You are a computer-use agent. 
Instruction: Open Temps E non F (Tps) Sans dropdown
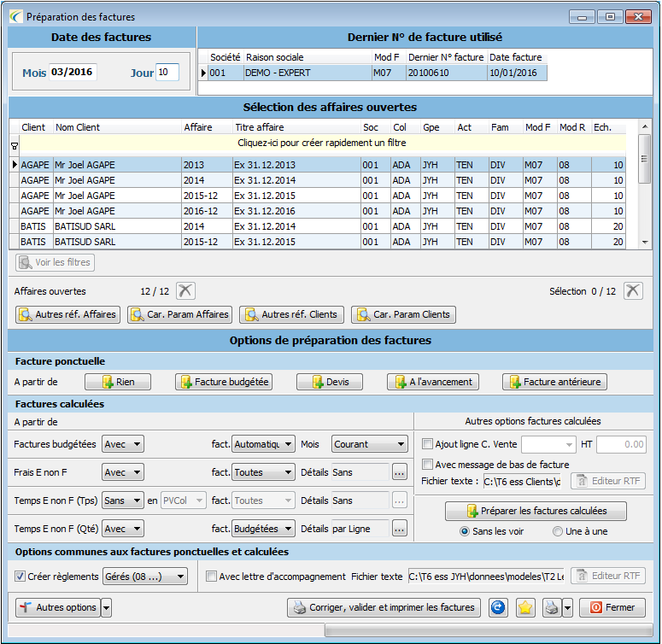123,501
